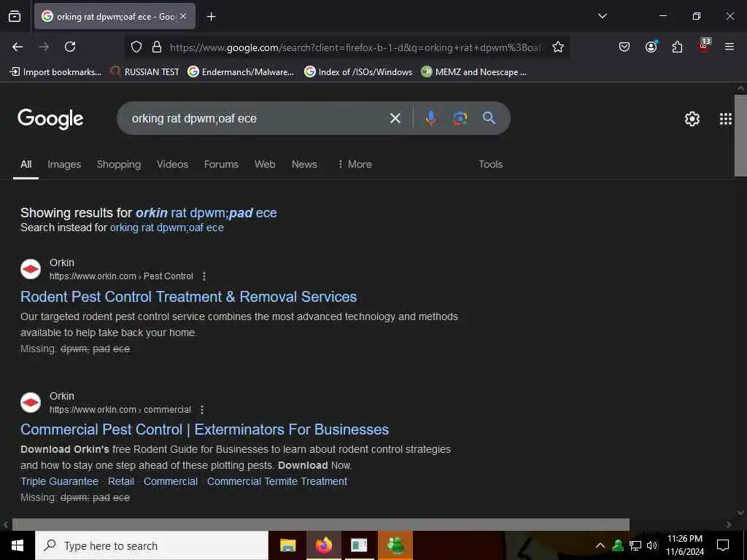
Task: Open Google quick settings gear
Action: click(692, 119)
